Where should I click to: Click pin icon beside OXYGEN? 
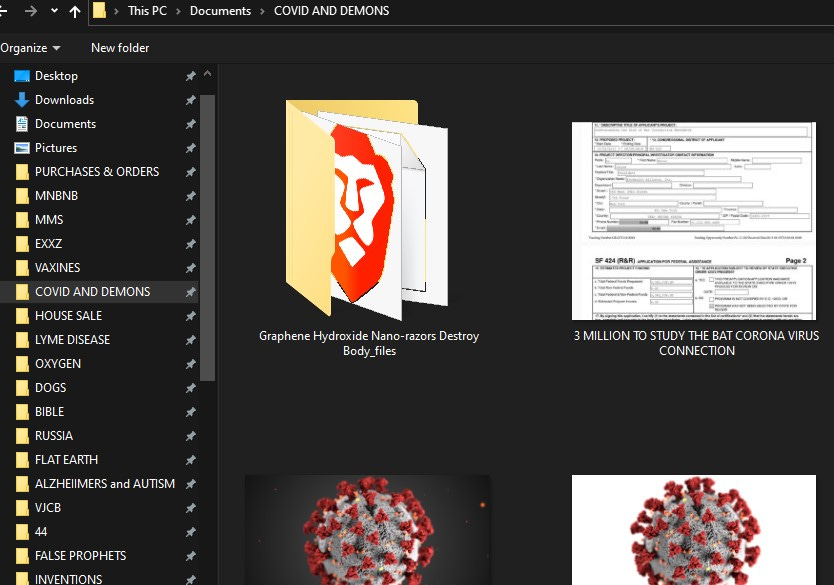pos(190,364)
